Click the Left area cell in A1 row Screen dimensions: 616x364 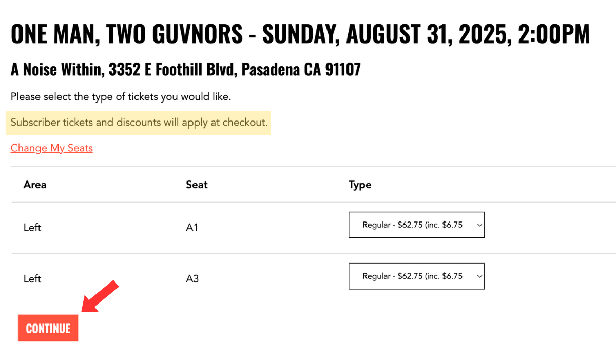32,228
